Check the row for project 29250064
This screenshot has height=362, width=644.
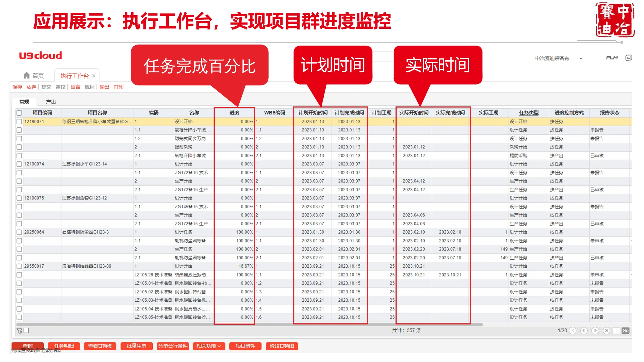[x=19, y=232]
